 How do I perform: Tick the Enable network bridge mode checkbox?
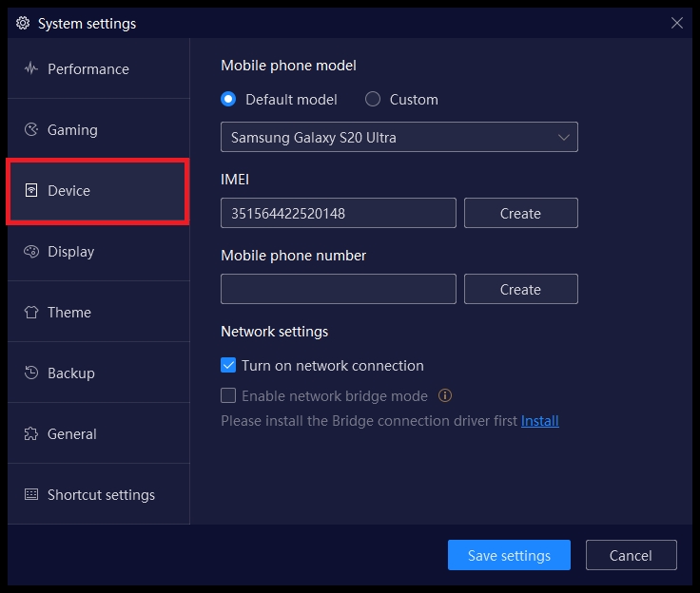click(228, 396)
